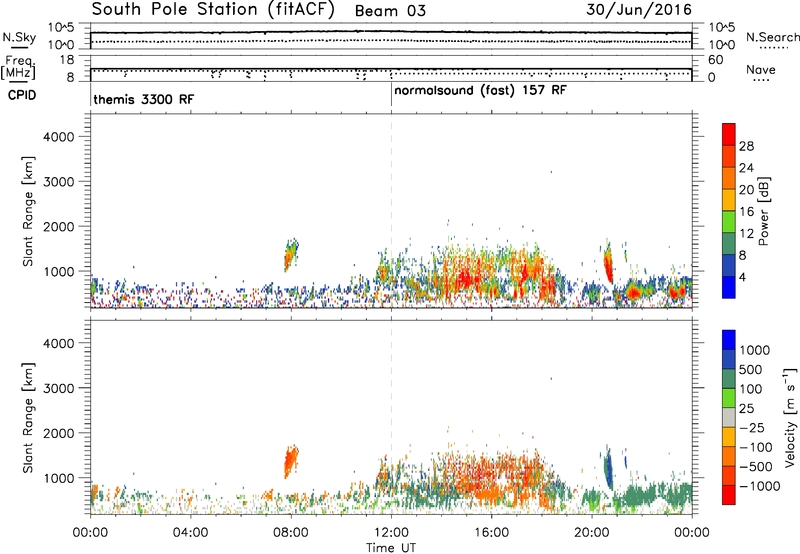Click the '20:00' time tick label
Viewport: 800px width, 554px height.
591,532
